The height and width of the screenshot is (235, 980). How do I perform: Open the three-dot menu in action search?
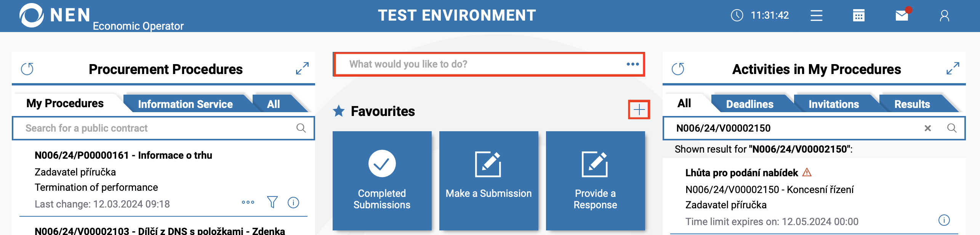pos(633,64)
